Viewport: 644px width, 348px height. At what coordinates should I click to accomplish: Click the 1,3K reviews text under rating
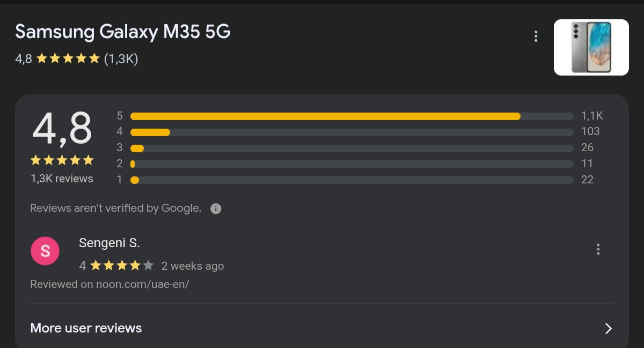62,179
